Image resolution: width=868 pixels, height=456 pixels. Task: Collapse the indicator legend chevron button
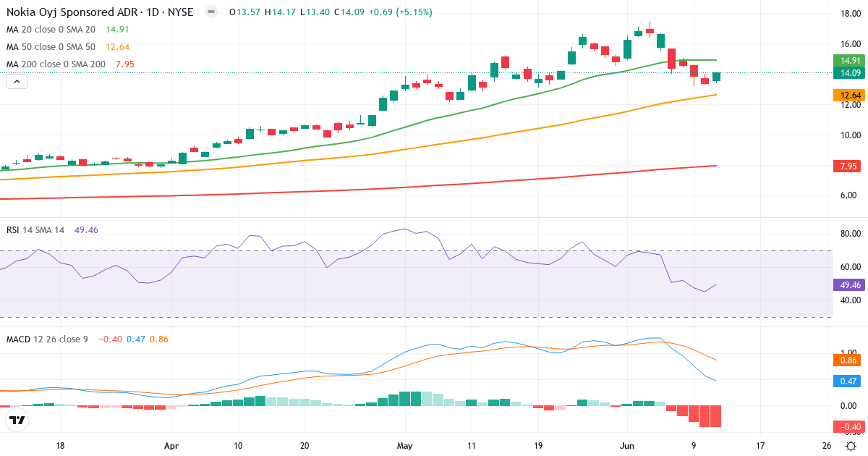(16, 82)
